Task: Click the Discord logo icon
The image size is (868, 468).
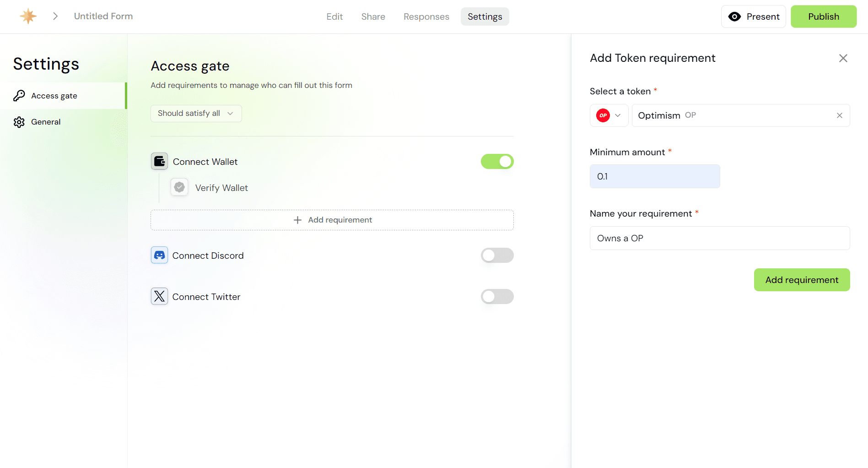Action: pyautogui.click(x=159, y=255)
